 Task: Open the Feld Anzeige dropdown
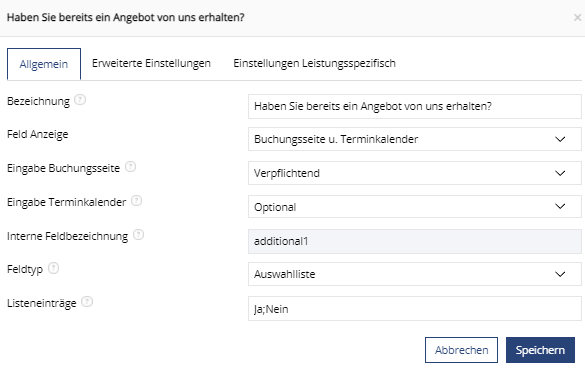pos(414,139)
